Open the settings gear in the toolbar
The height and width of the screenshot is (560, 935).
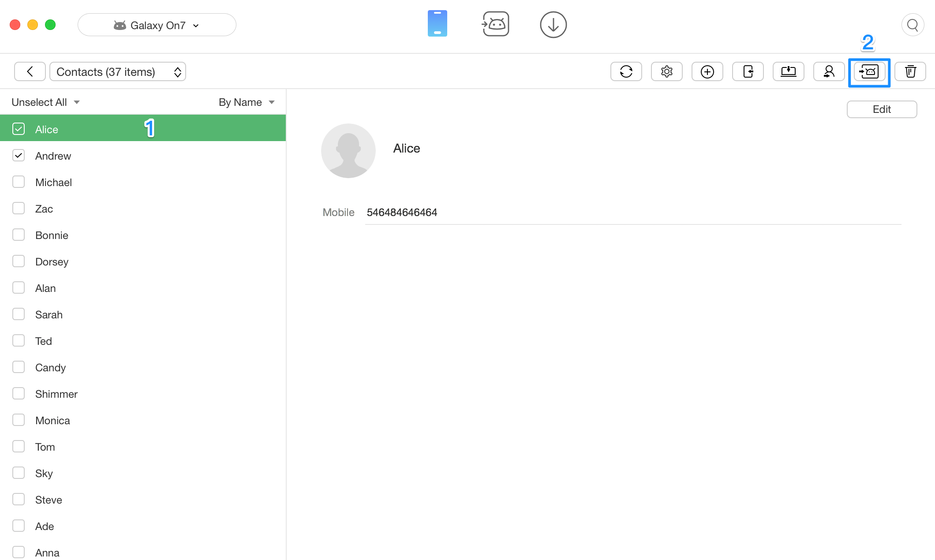coord(667,71)
